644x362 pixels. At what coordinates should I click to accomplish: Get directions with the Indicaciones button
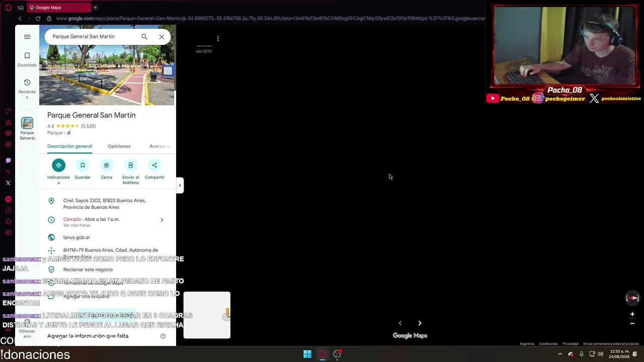point(58,171)
